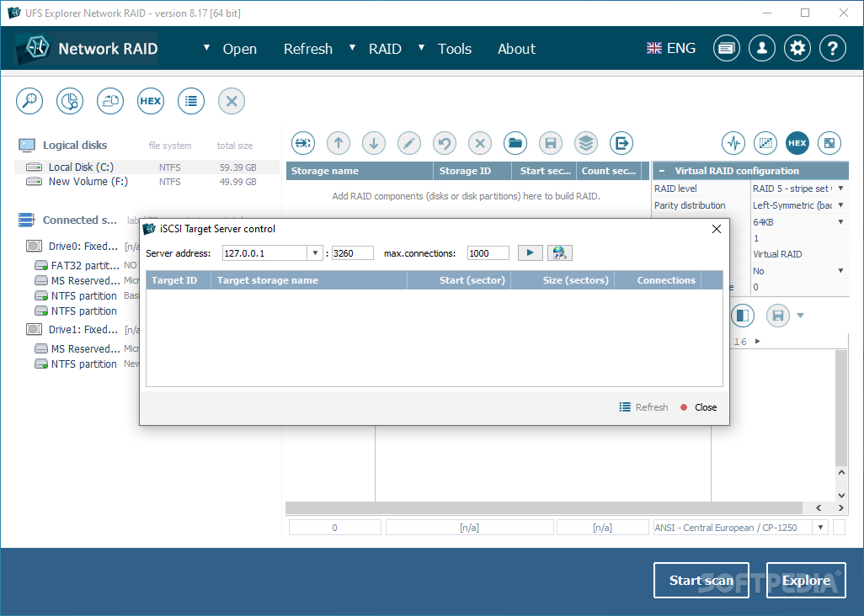Remove component with RAID toolbar X icon
The height and width of the screenshot is (616, 864).
pos(480,143)
